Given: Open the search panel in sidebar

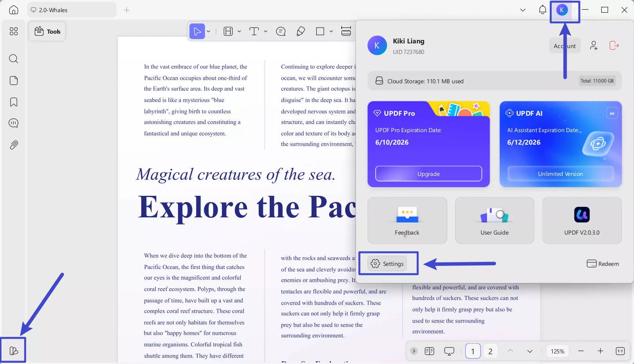Looking at the screenshot, I should 14,59.
